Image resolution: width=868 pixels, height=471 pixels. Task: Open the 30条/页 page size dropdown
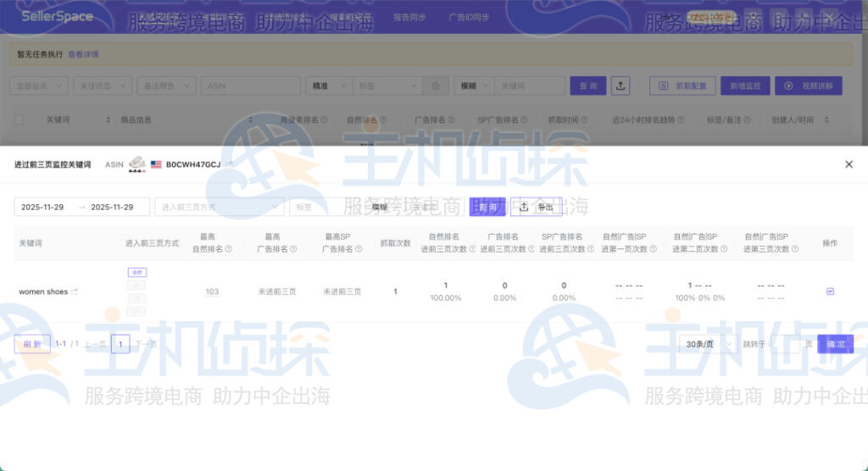tap(709, 344)
